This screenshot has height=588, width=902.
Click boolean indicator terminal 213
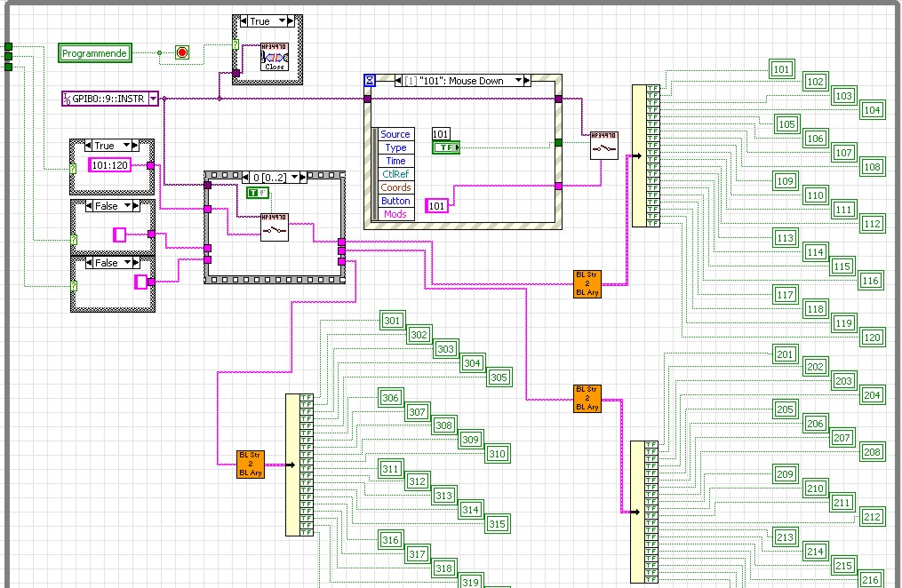[x=786, y=537]
